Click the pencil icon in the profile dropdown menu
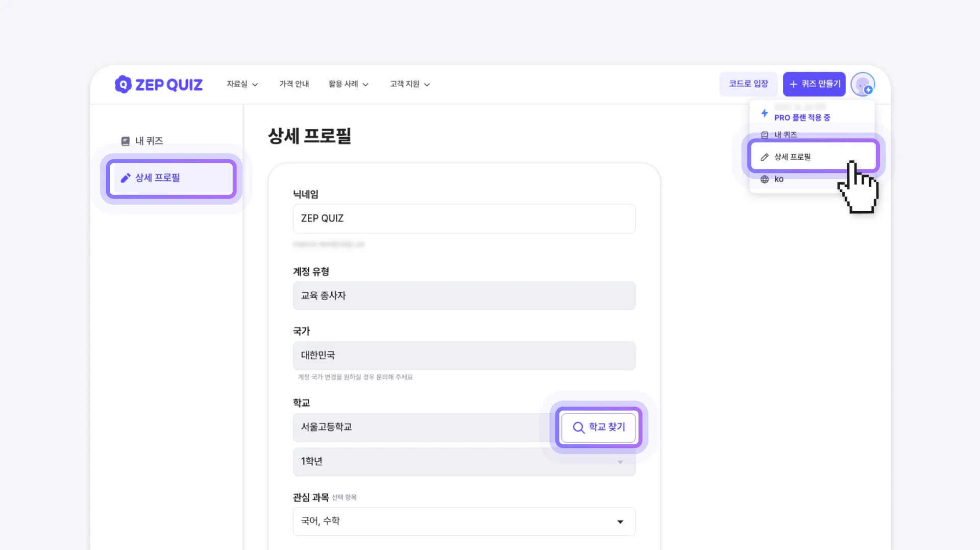980x550 pixels. pyautogui.click(x=764, y=157)
